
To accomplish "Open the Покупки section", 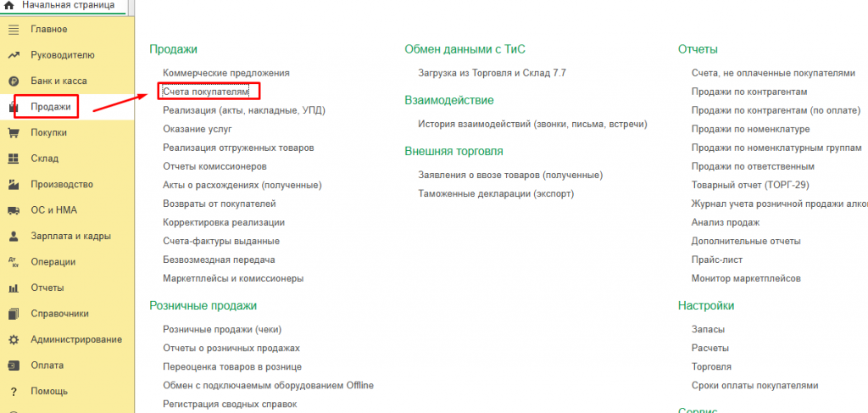I will click(x=48, y=133).
